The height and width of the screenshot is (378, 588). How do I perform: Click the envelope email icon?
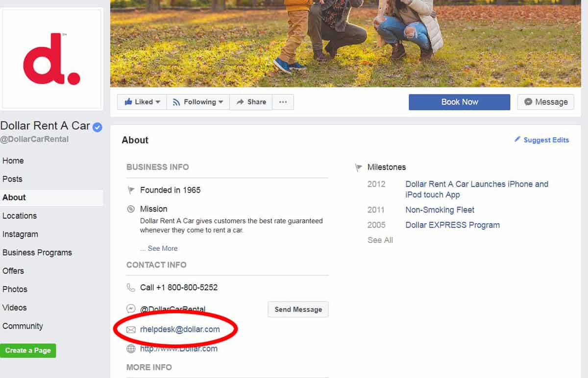click(131, 330)
